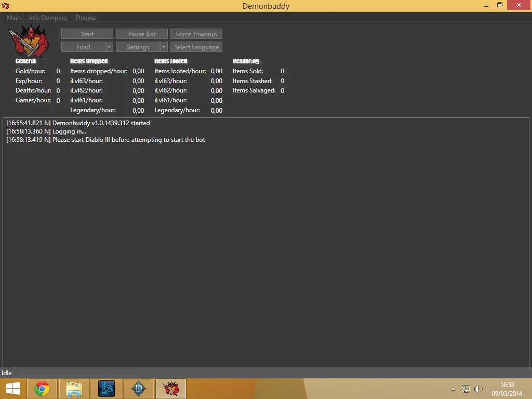Open the Windows Start button
532x399 pixels.
pyautogui.click(x=13, y=389)
